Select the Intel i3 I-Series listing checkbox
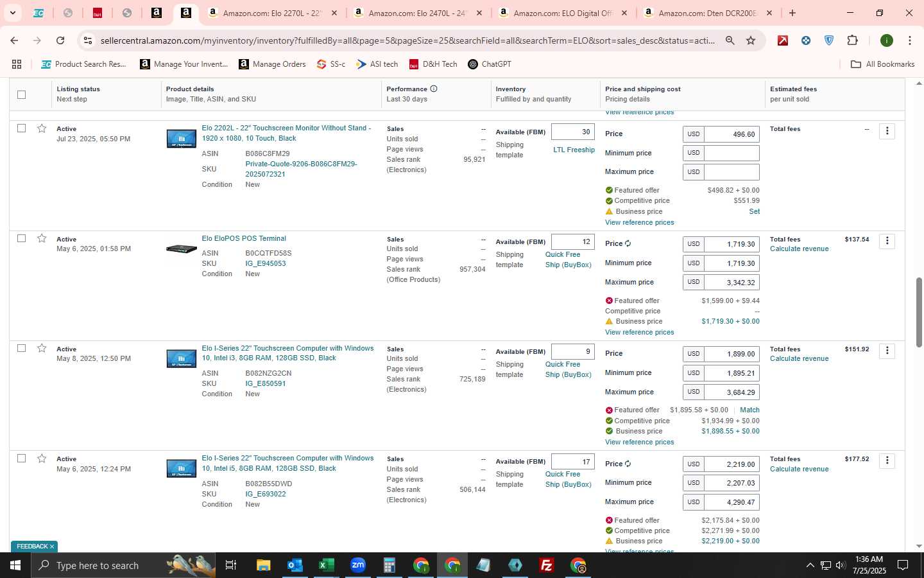Image resolution: width=924 pixels, height=578 pixels. 21,348
